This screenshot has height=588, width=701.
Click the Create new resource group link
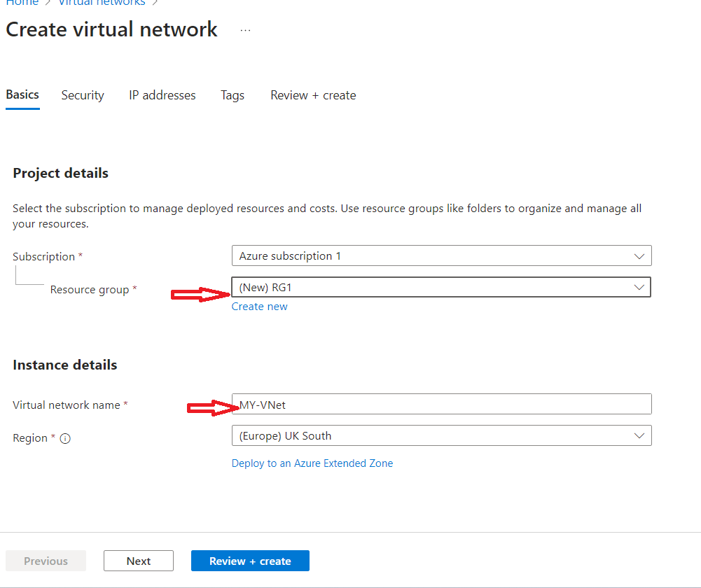click(259, 307)
